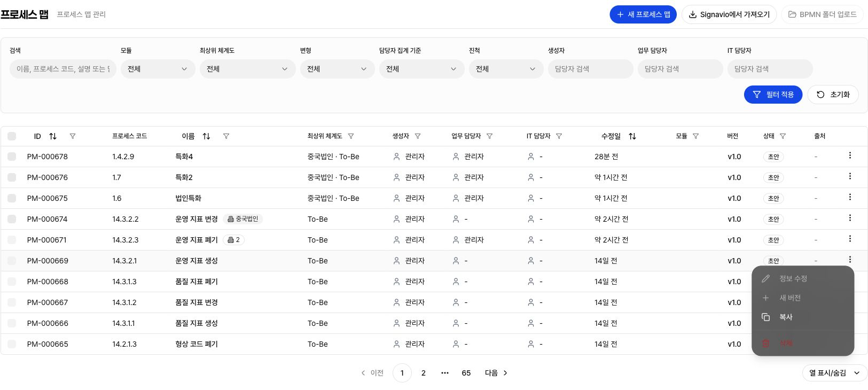Click the 새 프로세스 맵 button

pos(643,14)
